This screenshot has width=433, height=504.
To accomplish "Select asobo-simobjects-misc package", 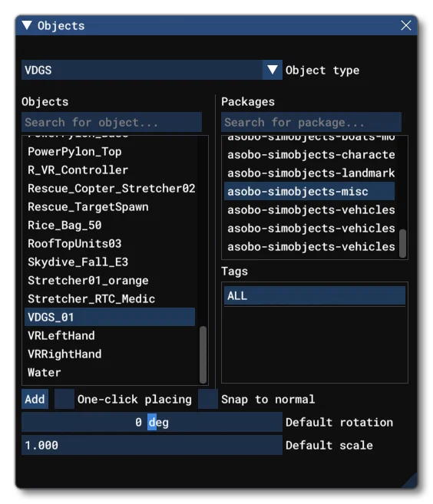I will coord(309,191).
